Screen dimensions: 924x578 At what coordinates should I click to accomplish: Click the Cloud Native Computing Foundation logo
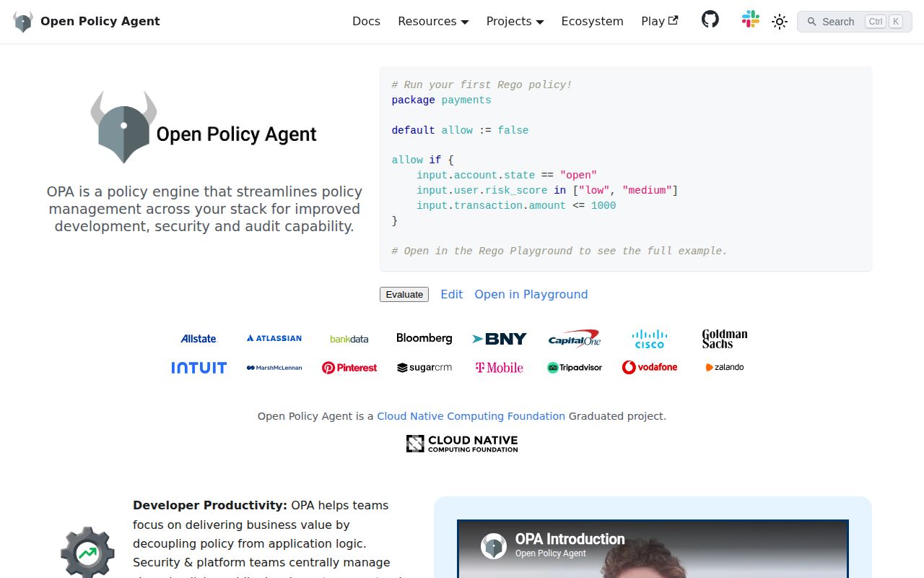[x=462, y=444]
